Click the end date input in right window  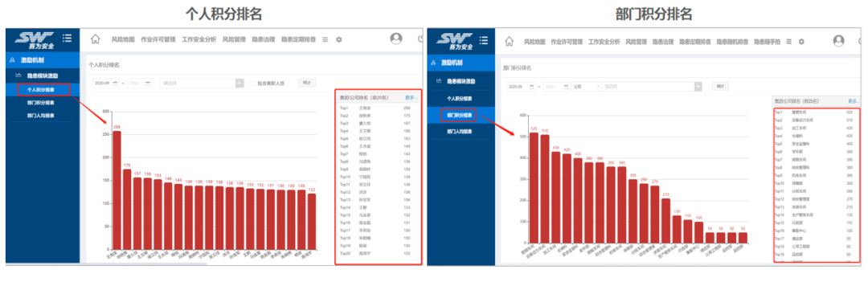pyautogui.click(x=555, y=87)
